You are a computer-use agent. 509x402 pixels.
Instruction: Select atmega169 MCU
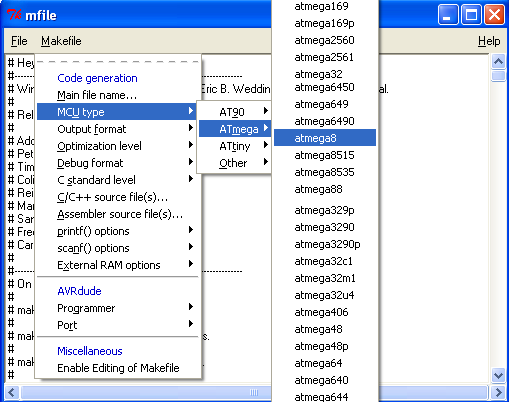325,6
